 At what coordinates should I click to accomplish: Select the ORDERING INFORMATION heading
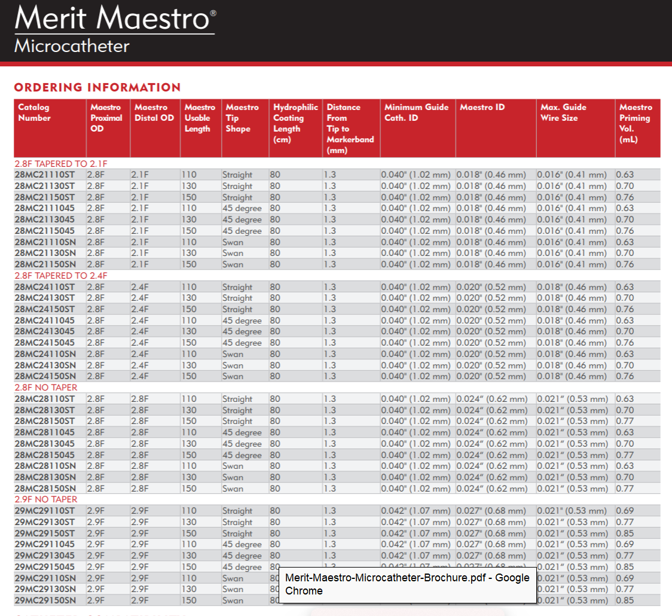point(97,87)
